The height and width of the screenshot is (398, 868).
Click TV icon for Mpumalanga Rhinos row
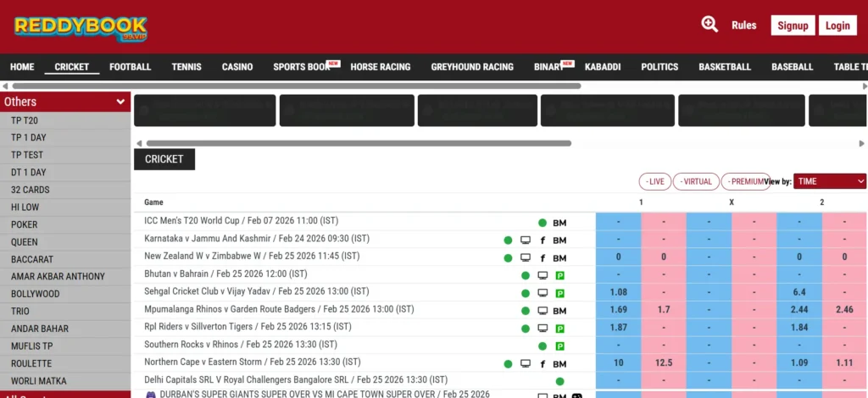pos(542,311)
